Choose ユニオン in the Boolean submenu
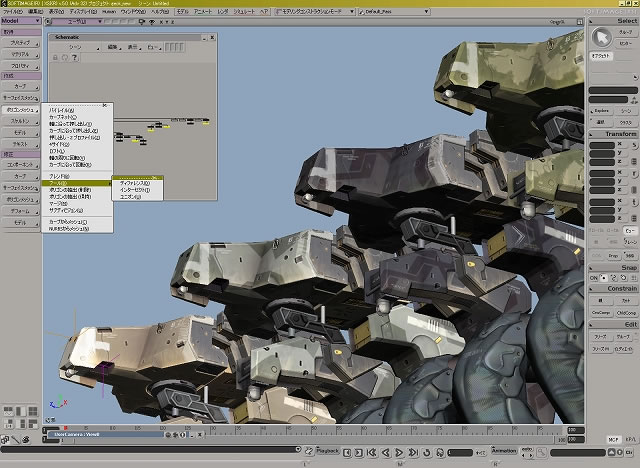The height and width of the screenshot is (468, 640). (x=130, y=197)
